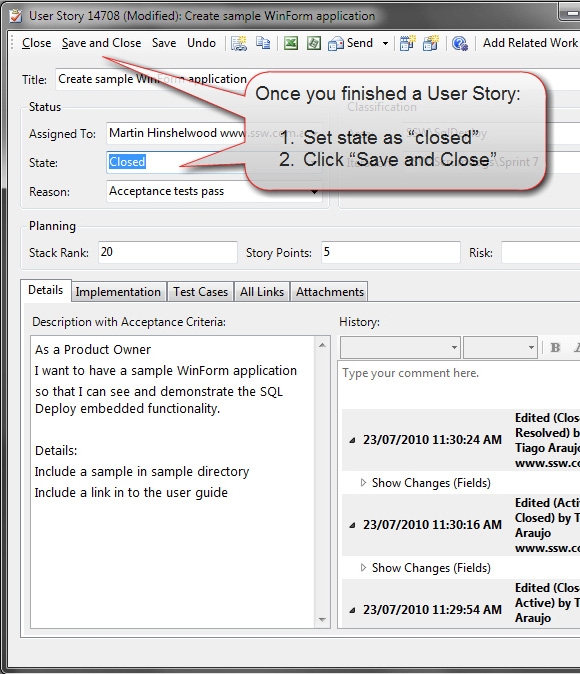Toggle bold formatting in History comment
Viewport: 580px width, 674px height.
tap(555, 347)
